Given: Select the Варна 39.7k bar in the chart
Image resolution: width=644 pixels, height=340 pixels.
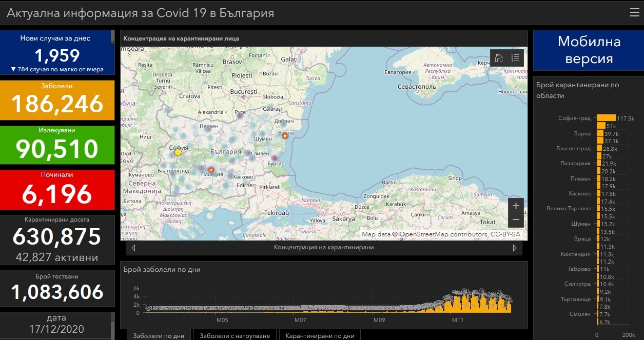Looking at the screenshot, I should click(x=600, y=134).
